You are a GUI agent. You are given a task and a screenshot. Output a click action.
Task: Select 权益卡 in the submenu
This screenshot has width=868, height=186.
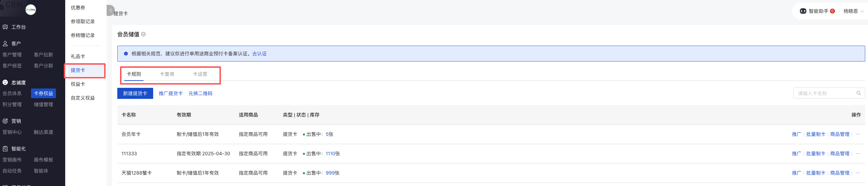(x=78, y=84)
